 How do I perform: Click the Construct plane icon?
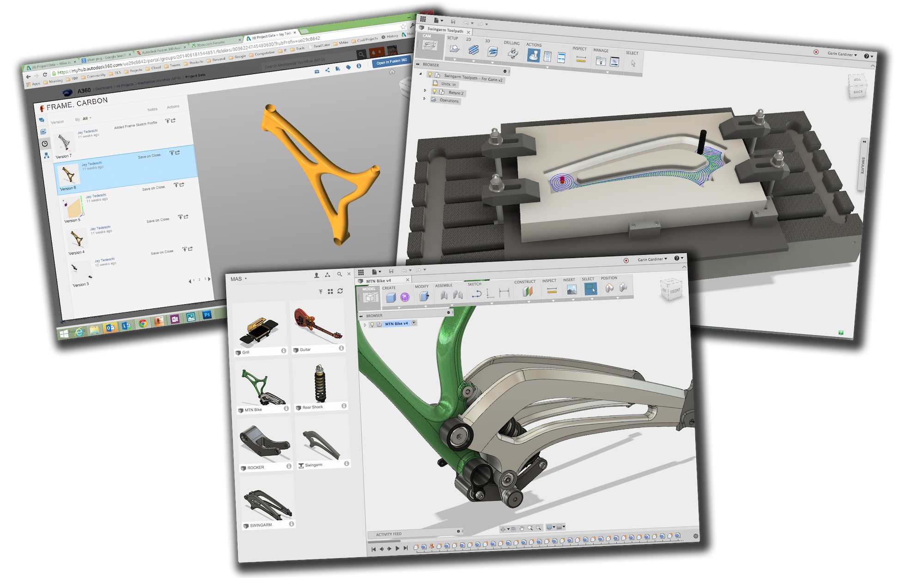[x=528, y=291]
